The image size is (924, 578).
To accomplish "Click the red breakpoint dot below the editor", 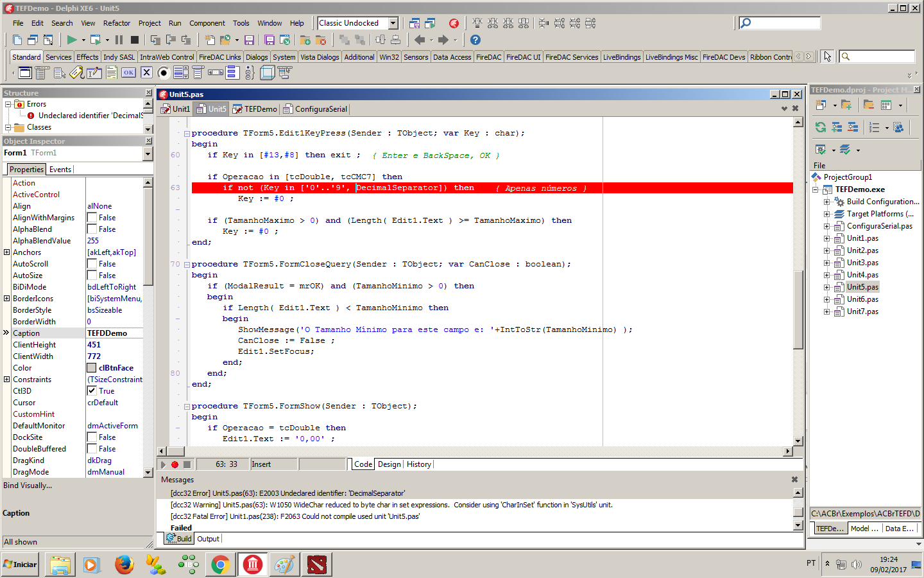I will tap(175, 464).
